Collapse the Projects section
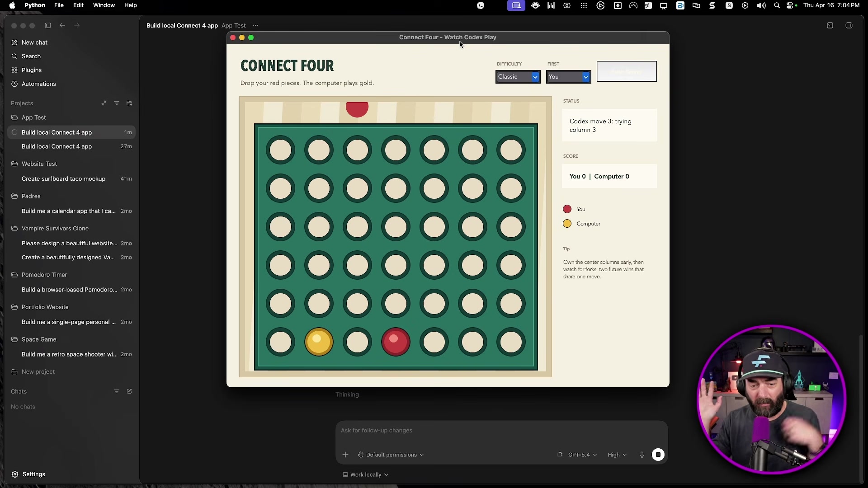 (104, 103)
